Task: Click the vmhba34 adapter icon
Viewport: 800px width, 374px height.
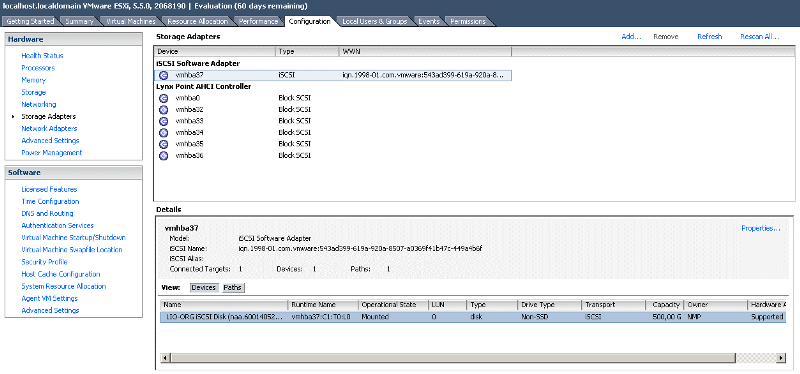Action: coord(164,133)
